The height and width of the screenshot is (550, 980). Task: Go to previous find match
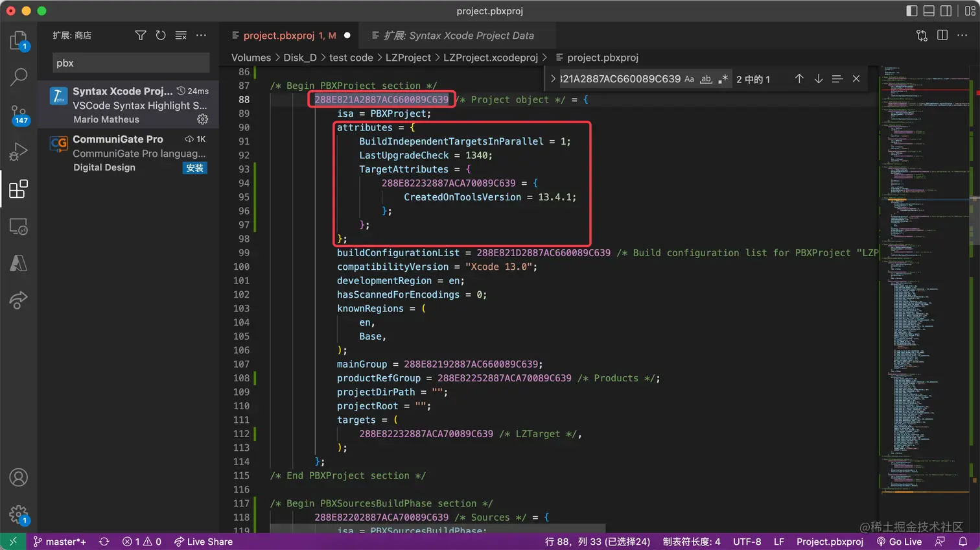click(x=799, y=78)
